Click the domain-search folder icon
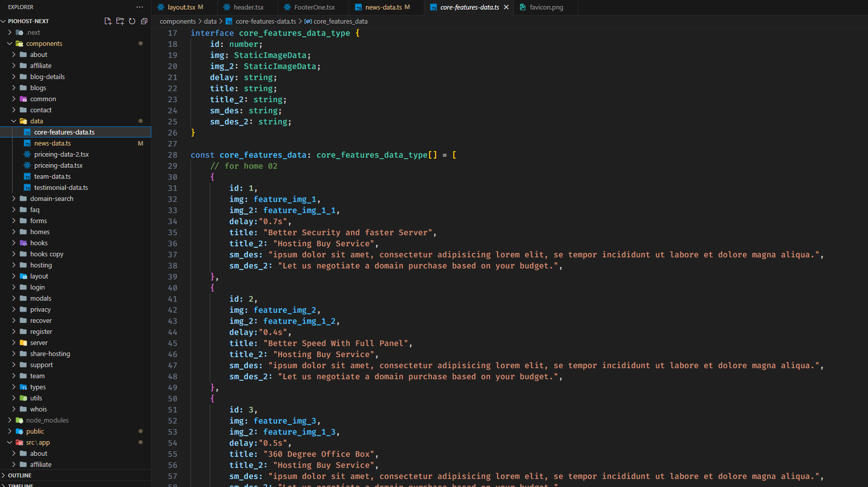 coord(23,198)
